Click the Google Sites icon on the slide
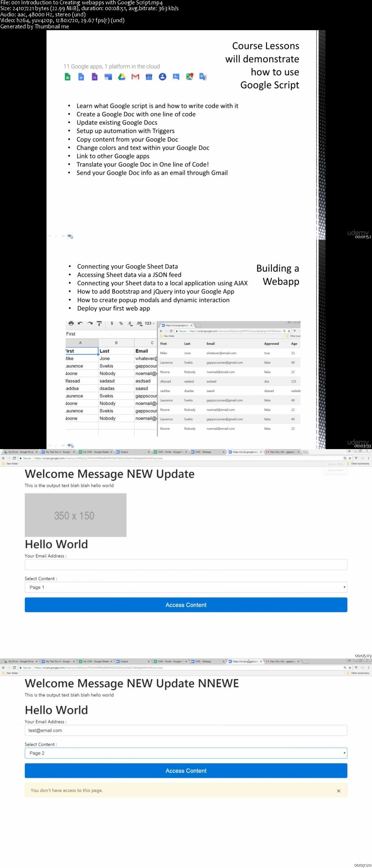Image resolution: width=372 pixels, height=868 pixels. [108, 77]
